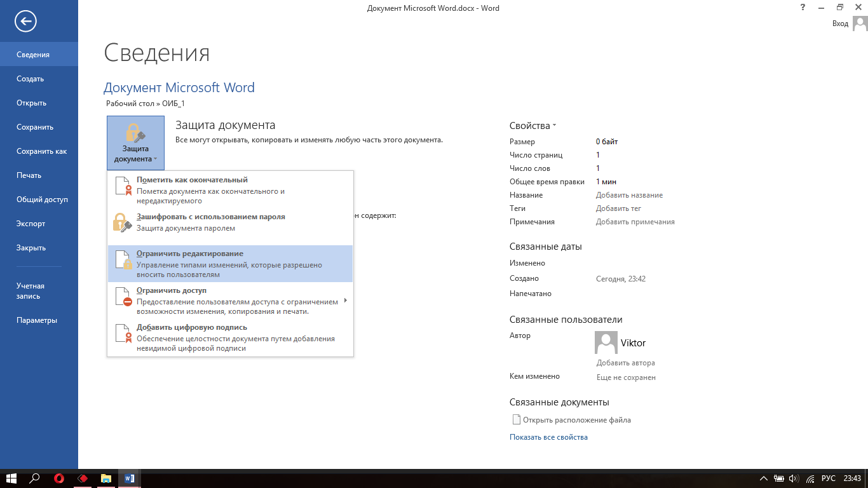Click the padlock key icon for encryption

[x=122, y=222]
